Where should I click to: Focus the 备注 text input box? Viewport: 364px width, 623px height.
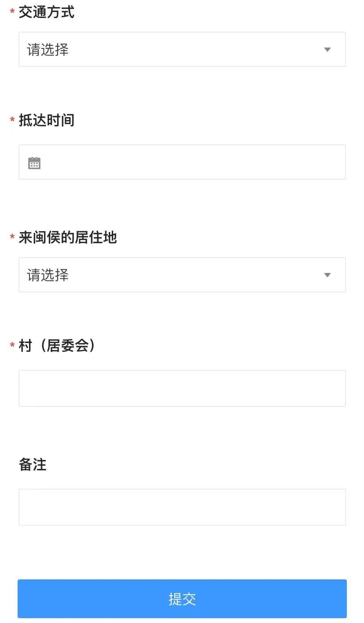tap(182, 507)
